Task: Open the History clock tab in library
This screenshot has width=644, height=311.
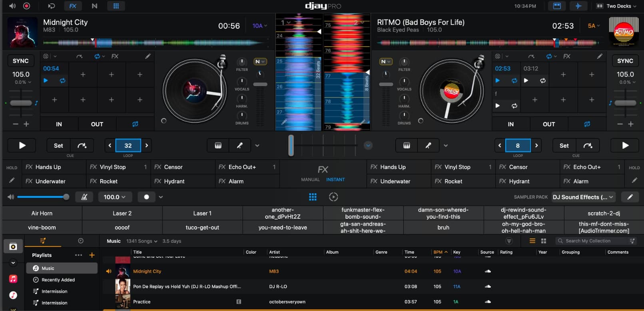Action: (80, 241)
